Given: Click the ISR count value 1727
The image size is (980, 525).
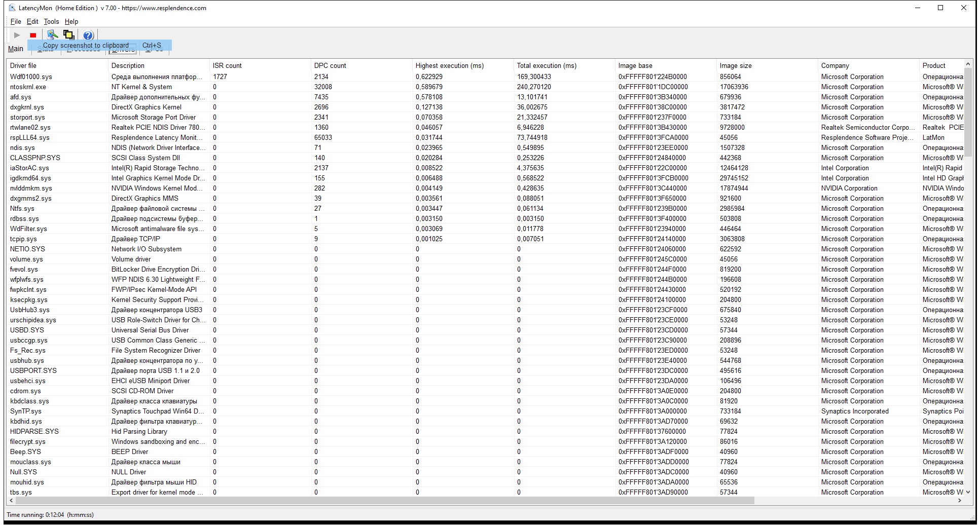Looking at the screenshot, I should click(x=220, y=77).
